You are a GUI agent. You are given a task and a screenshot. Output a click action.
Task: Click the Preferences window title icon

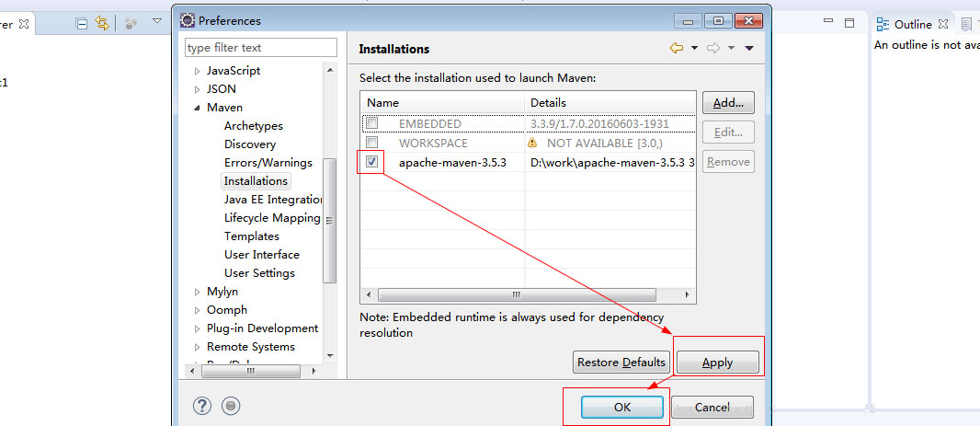187,20
